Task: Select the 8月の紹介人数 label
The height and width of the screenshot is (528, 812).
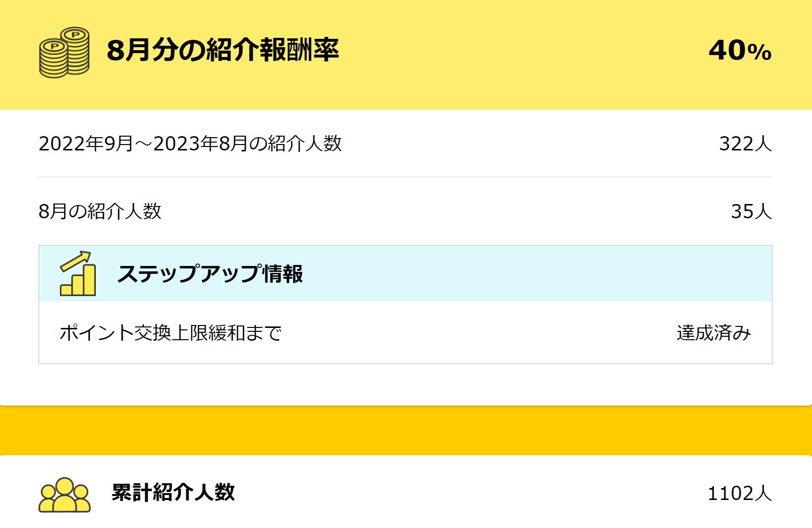Action: [100, 211]
